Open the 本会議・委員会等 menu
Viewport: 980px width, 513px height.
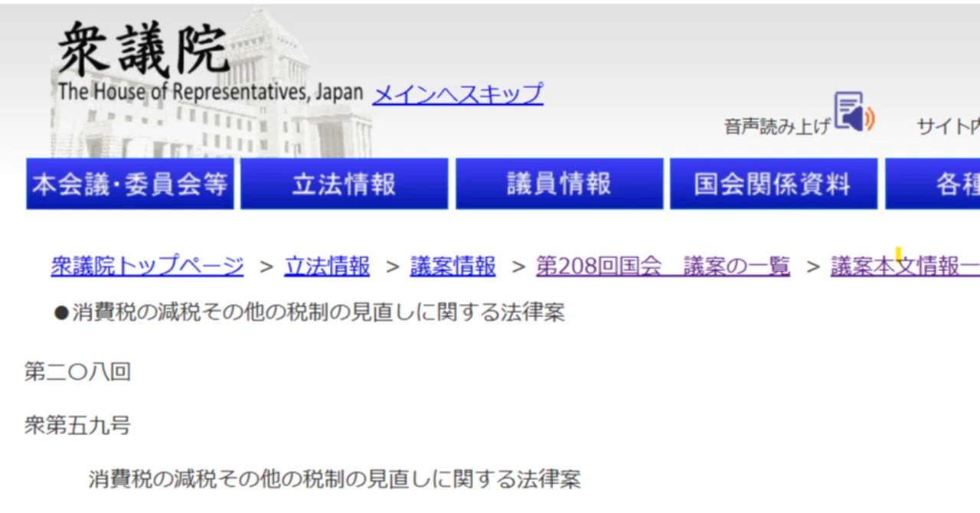pos(130,184)
